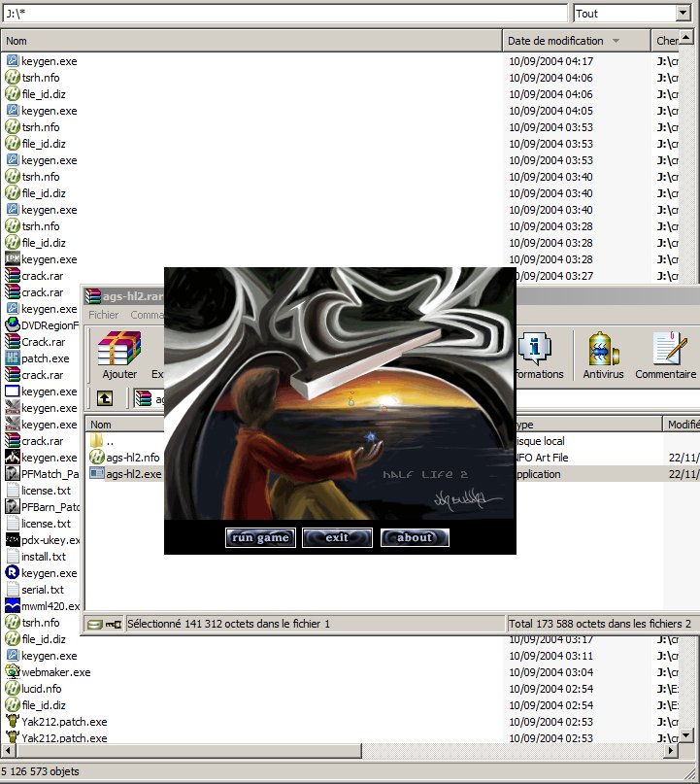Sort by 'Date de modification' column header

pyautogui.click(x=577, y=41)
